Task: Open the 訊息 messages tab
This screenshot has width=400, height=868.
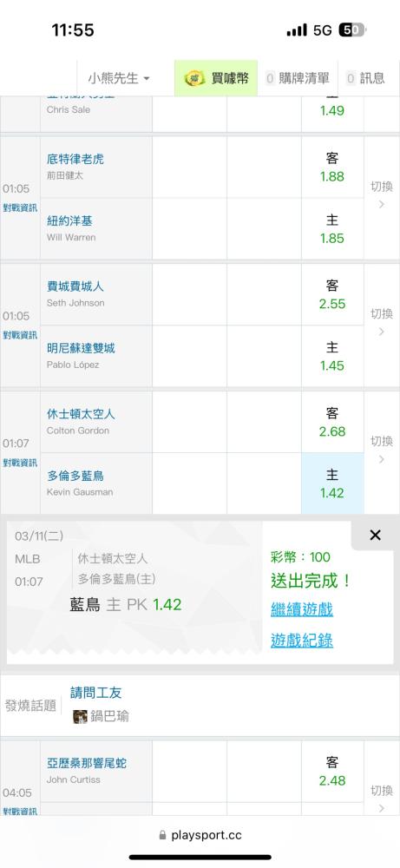Action: 365,79
